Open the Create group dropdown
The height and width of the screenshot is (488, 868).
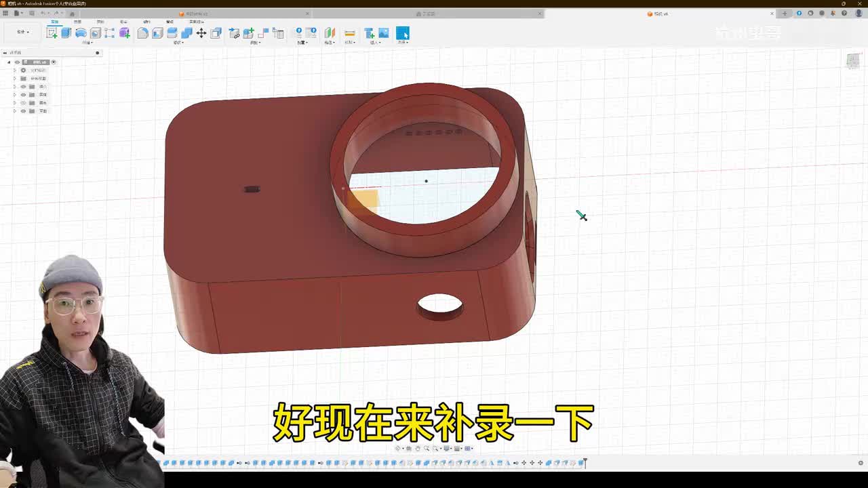pos(87,42)
